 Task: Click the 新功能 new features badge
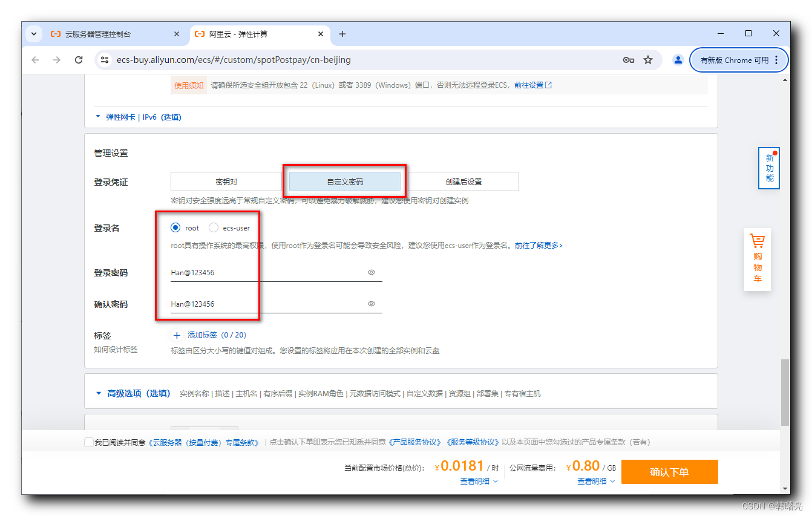tap(768, 168)
